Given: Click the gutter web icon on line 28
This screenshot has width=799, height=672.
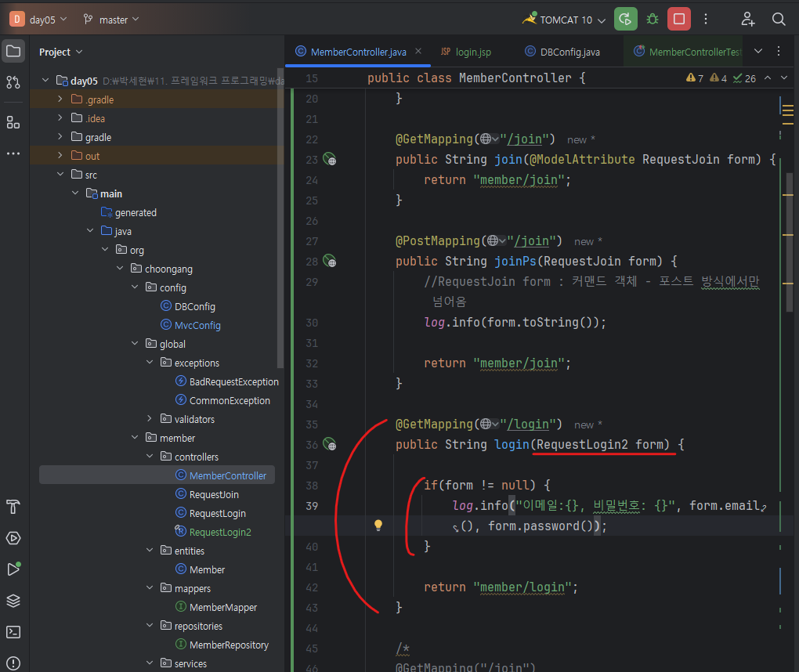Looking at the screenshot, I should (x=330, y=262).
